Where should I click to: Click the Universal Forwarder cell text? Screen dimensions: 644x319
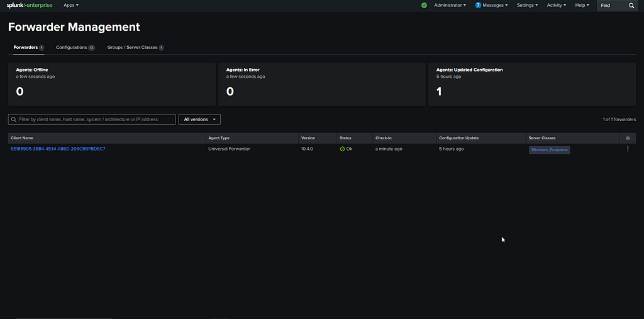(229, 149)
